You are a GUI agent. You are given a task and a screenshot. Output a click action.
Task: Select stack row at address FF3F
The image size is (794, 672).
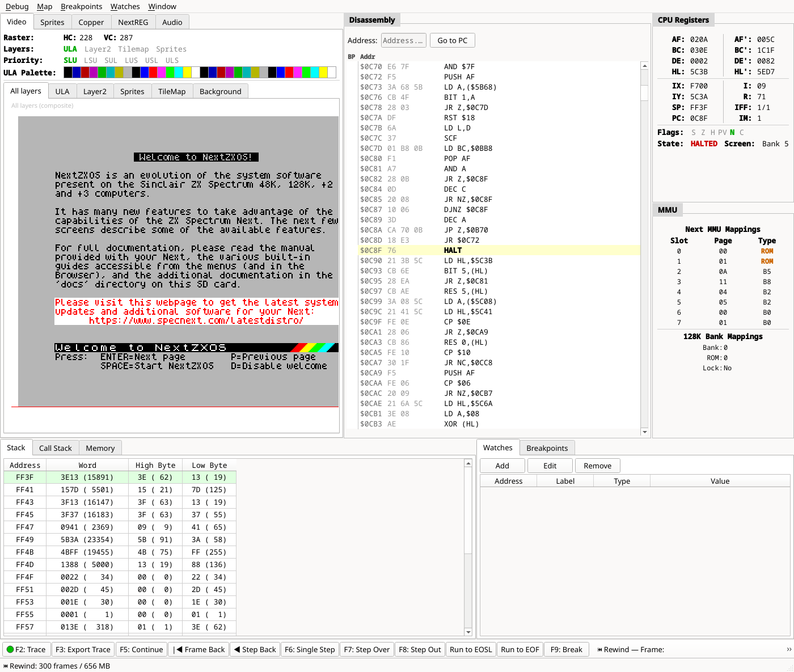point(120,477)
